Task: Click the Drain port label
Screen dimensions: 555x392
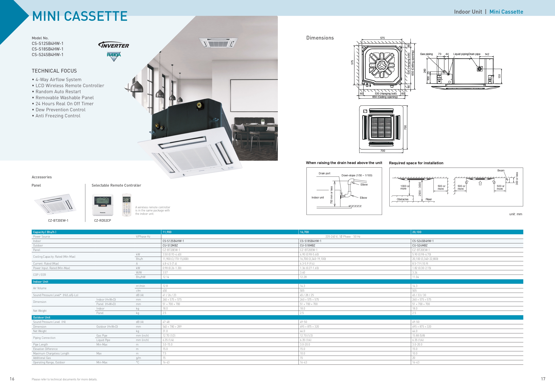Action: coord(324,173)
